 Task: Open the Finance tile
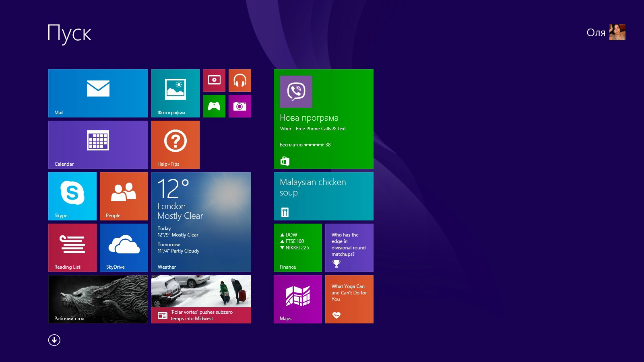[298, 248]
